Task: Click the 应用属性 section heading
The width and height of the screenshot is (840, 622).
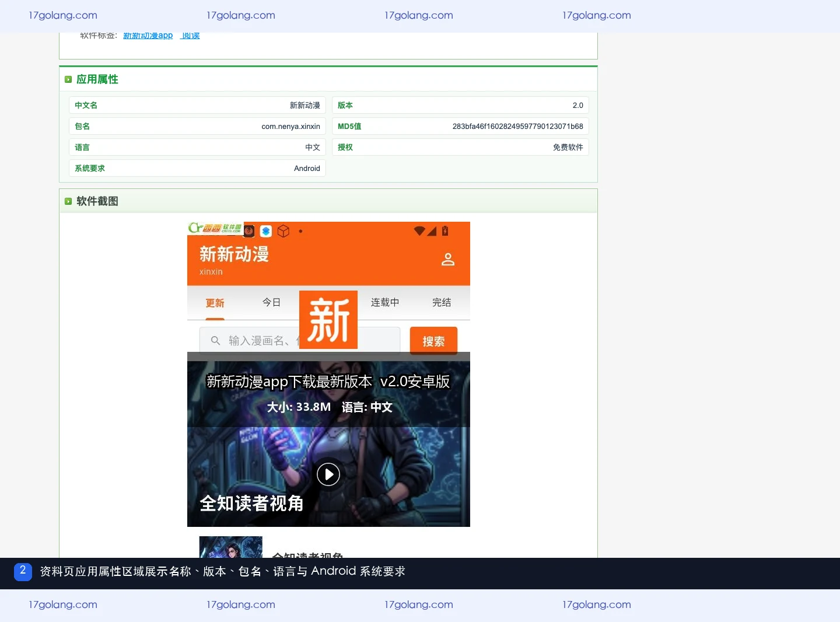Action: [97, 79]
